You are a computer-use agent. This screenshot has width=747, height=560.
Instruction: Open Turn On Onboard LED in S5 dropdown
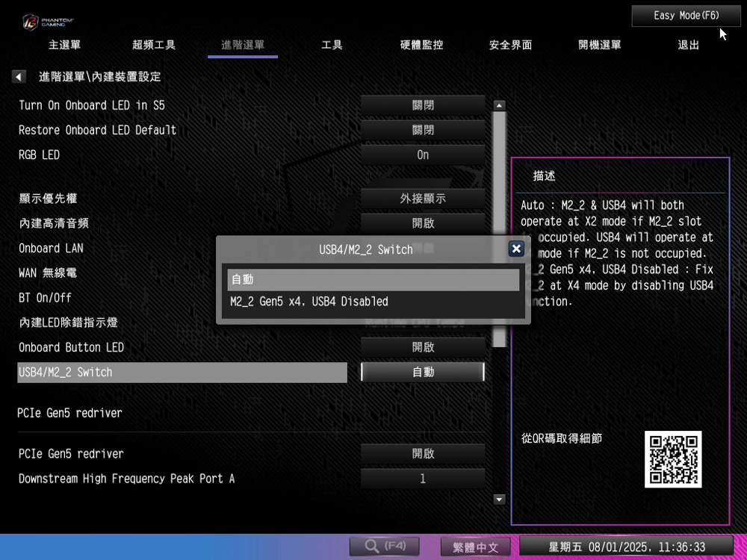(423, 105)
